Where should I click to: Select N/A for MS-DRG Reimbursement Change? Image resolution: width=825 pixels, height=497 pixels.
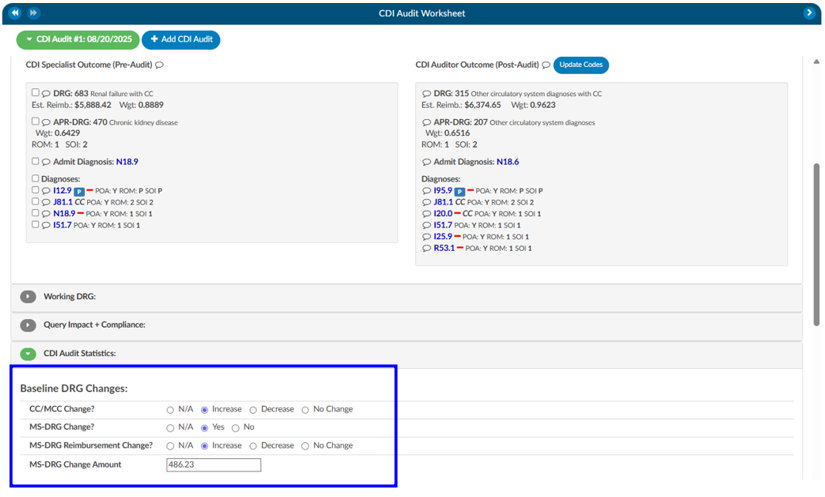pos(170,447)
